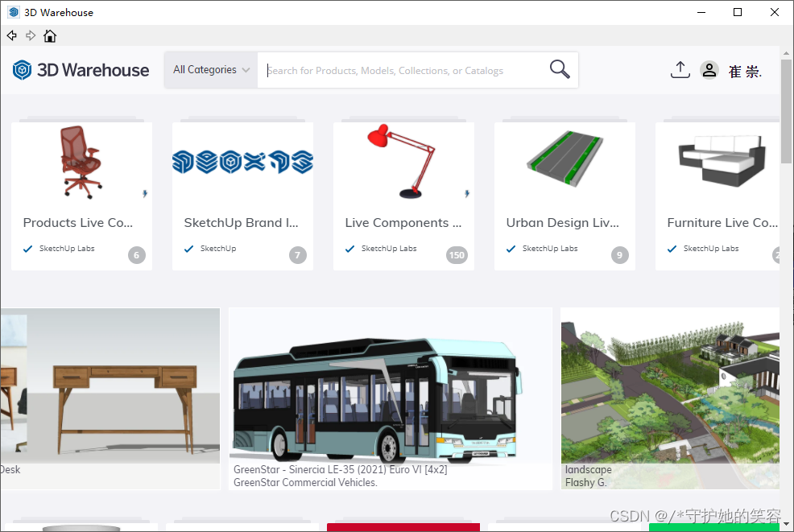This screenshot has width=794, height=532.
Task: Open account menu by the user name
Action: 745,72
